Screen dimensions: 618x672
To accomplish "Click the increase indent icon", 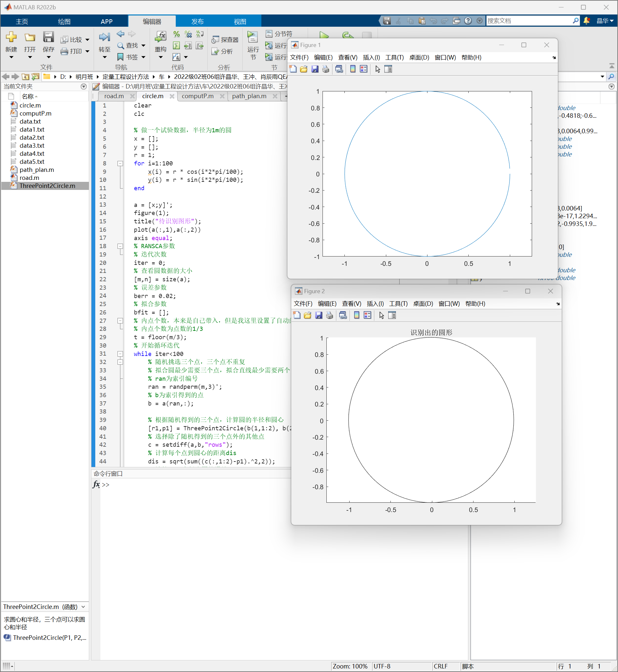I will click(188, 45).
